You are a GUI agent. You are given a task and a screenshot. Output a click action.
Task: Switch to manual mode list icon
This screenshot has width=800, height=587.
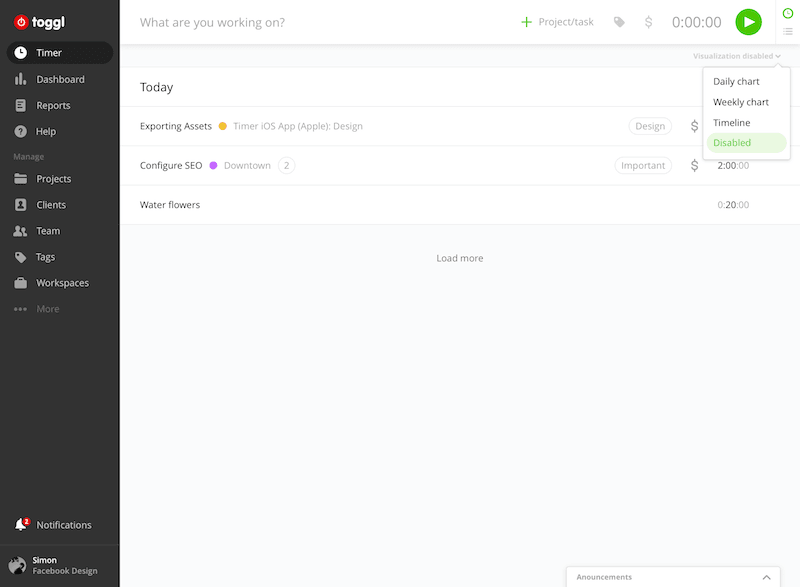tap(788, 32)
